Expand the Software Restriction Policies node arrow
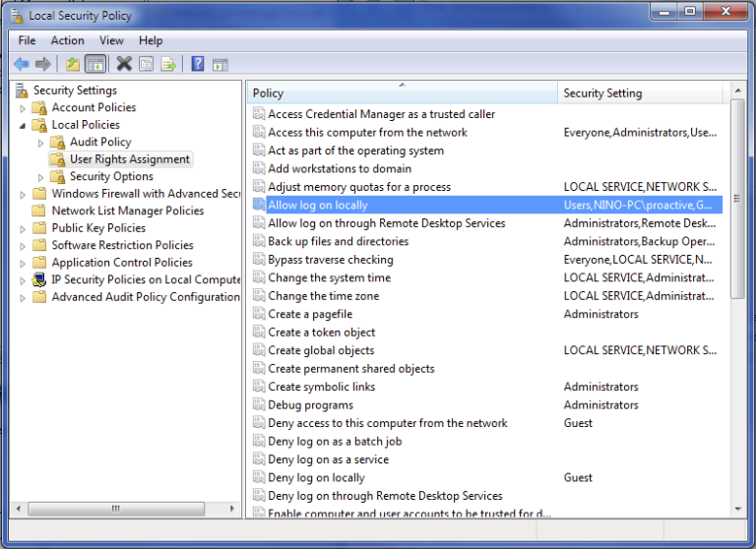Screen dimensions: 756x549 (23, 246)
